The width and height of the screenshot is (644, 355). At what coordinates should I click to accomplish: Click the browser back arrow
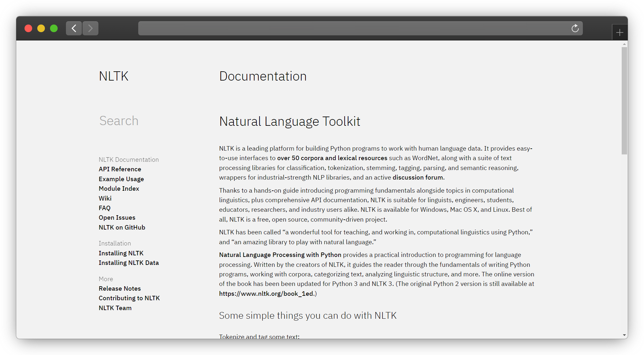[74, 28]
